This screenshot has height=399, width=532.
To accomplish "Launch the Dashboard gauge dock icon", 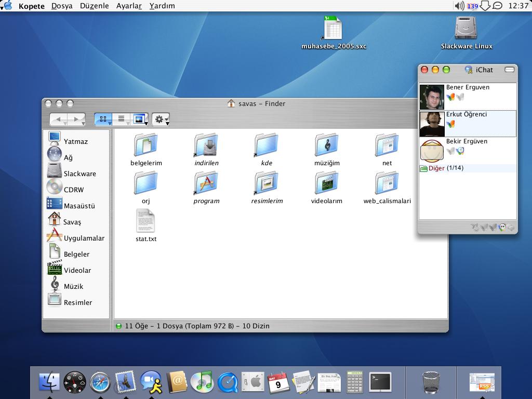I will [x=75, y=382].
